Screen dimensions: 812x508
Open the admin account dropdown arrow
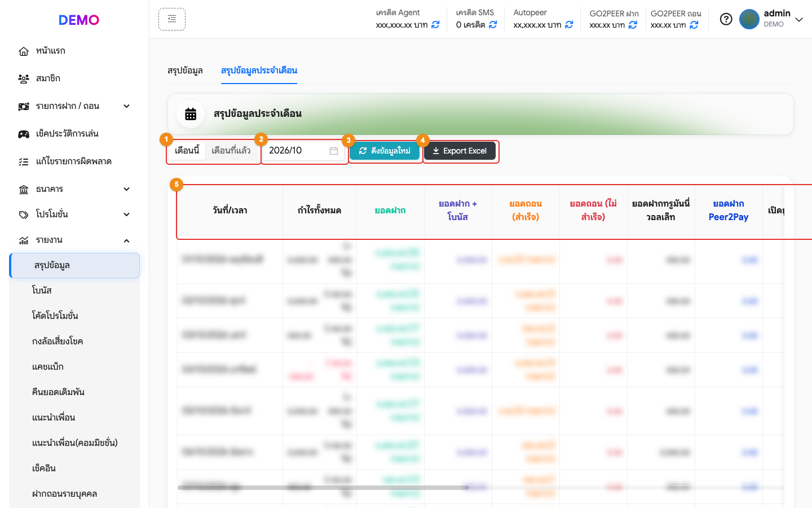799,20
